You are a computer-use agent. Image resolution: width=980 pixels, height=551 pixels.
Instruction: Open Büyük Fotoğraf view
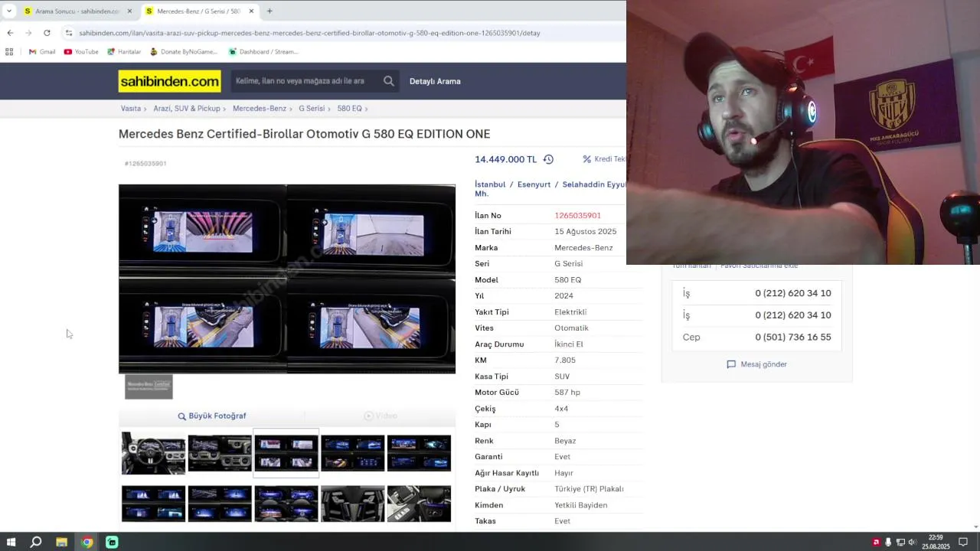coord(212,416)
